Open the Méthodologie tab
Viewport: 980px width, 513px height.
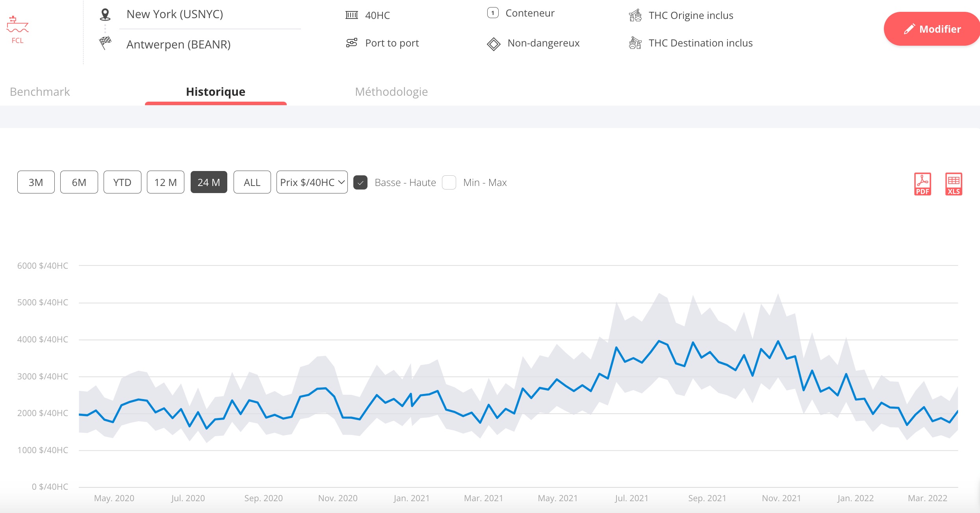(x=392, y=92)
